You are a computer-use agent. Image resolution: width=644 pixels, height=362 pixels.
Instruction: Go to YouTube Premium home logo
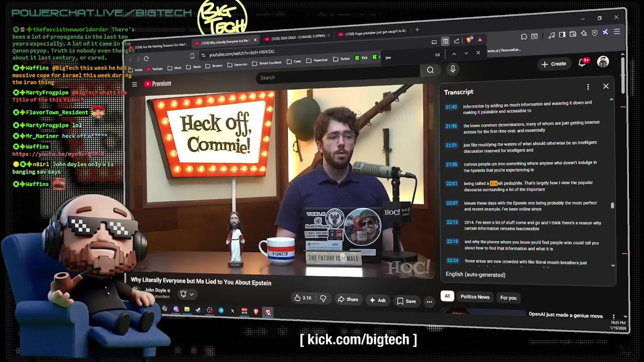158,83
